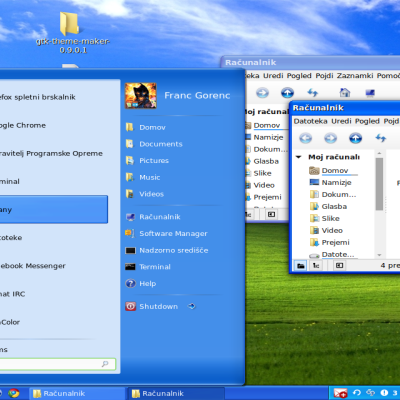The image size is (400, 400).
Task: Select Prejemi in front window sidebar
Action: (x=329, y=243)
